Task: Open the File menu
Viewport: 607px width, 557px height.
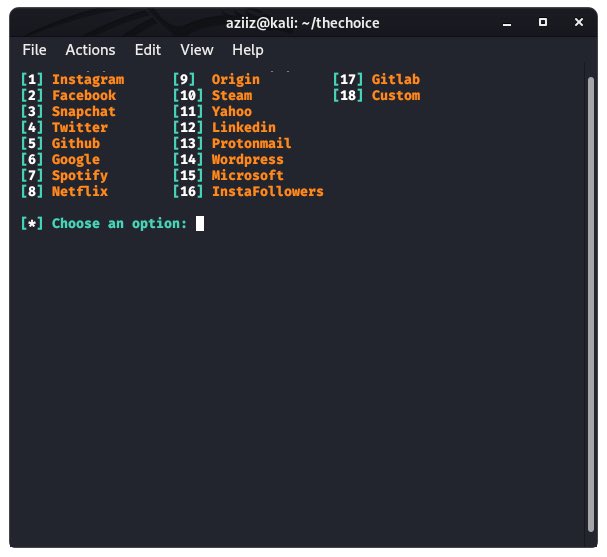Action: pyautogui.click(x=34, y=50)
